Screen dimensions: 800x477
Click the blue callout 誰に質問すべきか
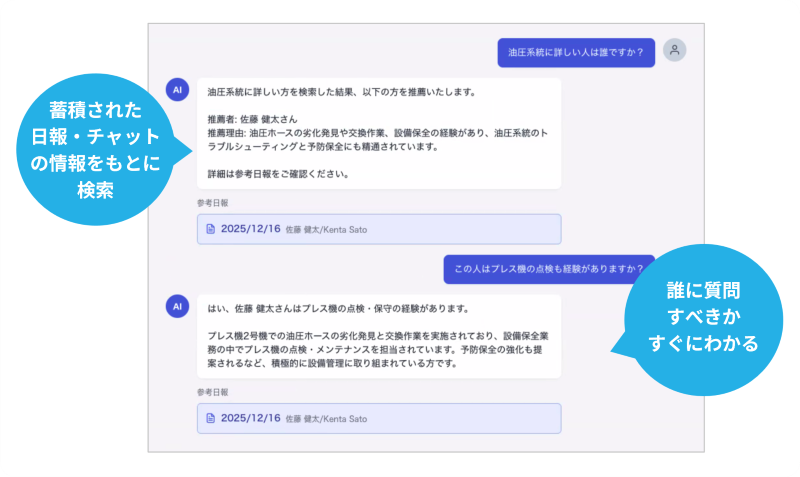(697, 317)
